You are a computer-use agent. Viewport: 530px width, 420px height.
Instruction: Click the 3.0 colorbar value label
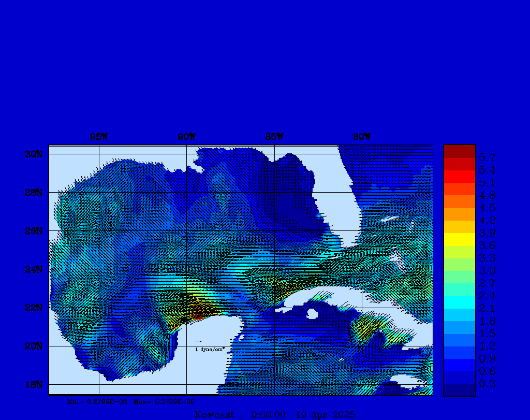[x=487, y=271]
